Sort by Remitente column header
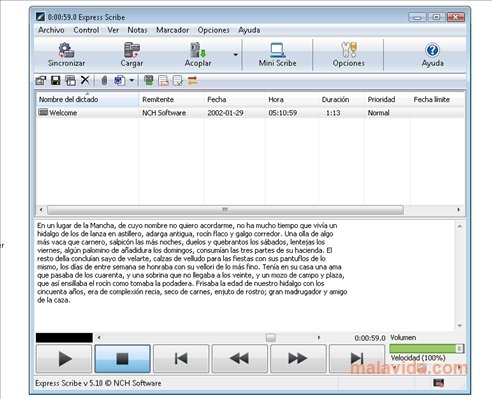Image resolution: width=492 pixels, height=399 pixels. pos(171,99)
